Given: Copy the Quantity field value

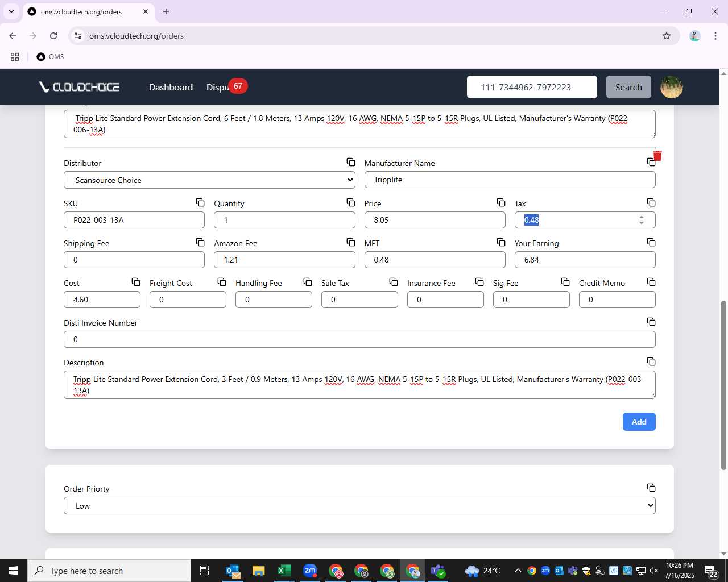Looking at the screenshot, I should [x=351, y=202].
